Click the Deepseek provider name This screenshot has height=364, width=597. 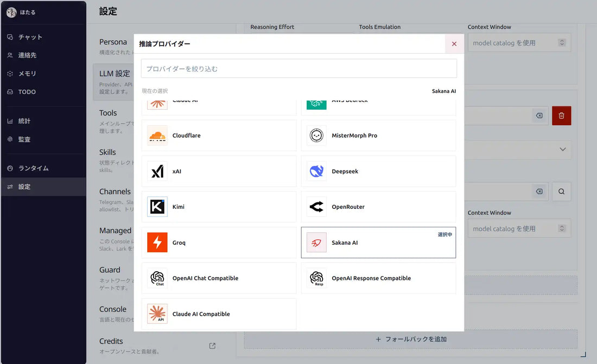pos(345,171)
